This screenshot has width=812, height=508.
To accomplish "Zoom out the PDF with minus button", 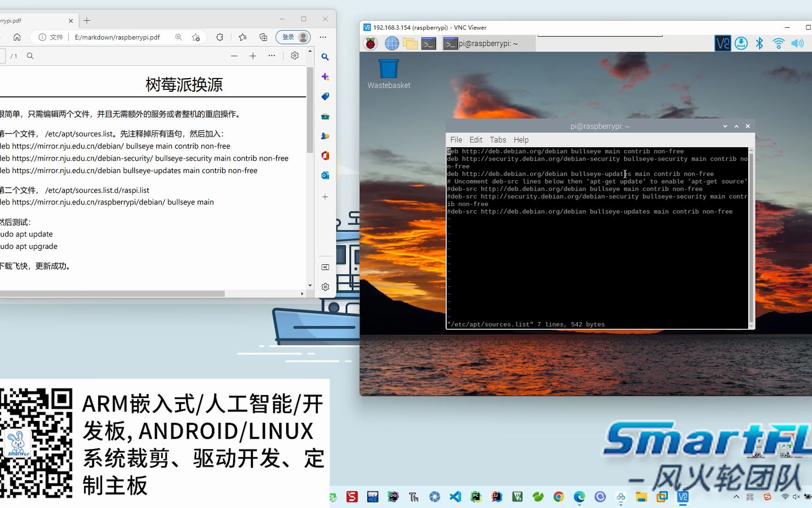I will pos(234,56).
